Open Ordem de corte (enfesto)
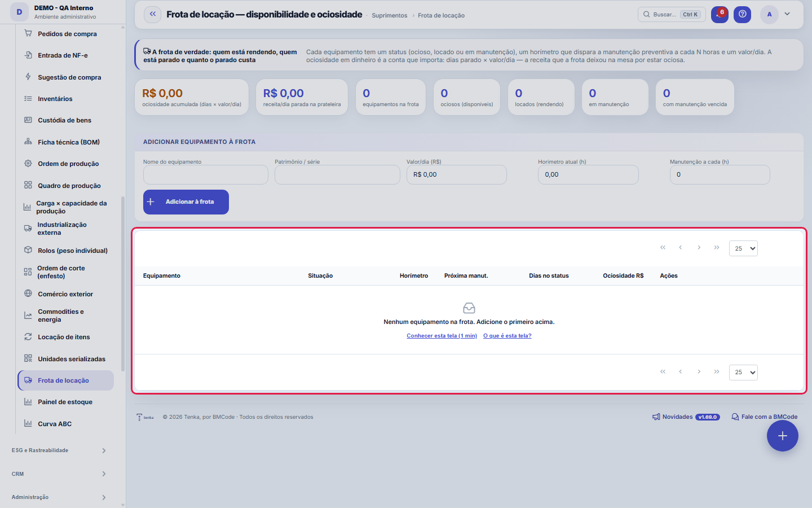The height and width of the screenshot is (508, 812). pyautogui.click(x=65, y=272)
